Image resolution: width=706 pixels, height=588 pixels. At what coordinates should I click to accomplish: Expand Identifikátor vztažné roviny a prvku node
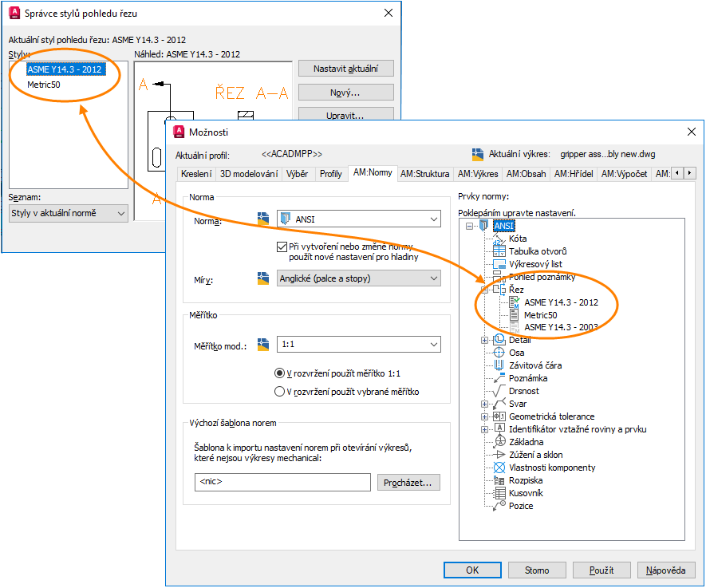[484, 429]
